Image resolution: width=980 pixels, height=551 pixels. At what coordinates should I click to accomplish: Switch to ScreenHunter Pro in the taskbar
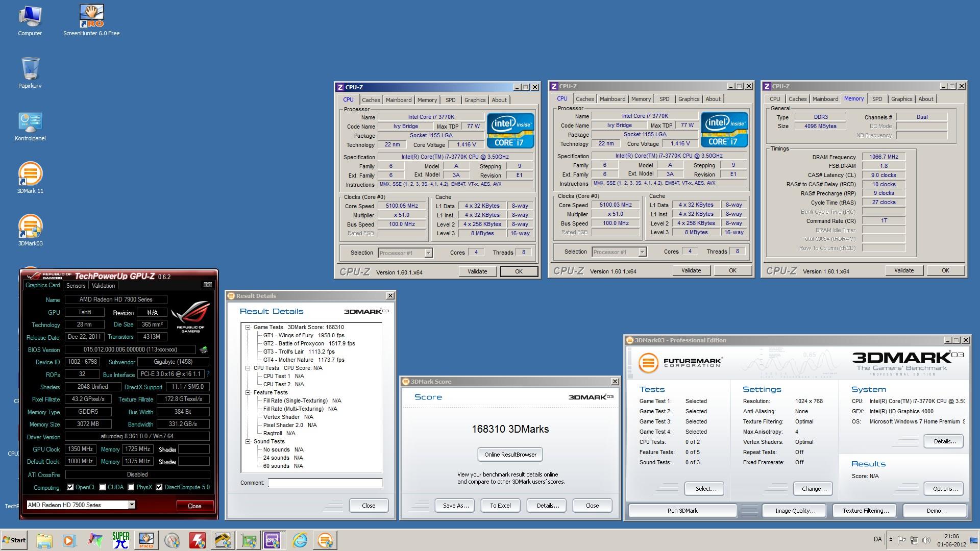tap(146, 540)
